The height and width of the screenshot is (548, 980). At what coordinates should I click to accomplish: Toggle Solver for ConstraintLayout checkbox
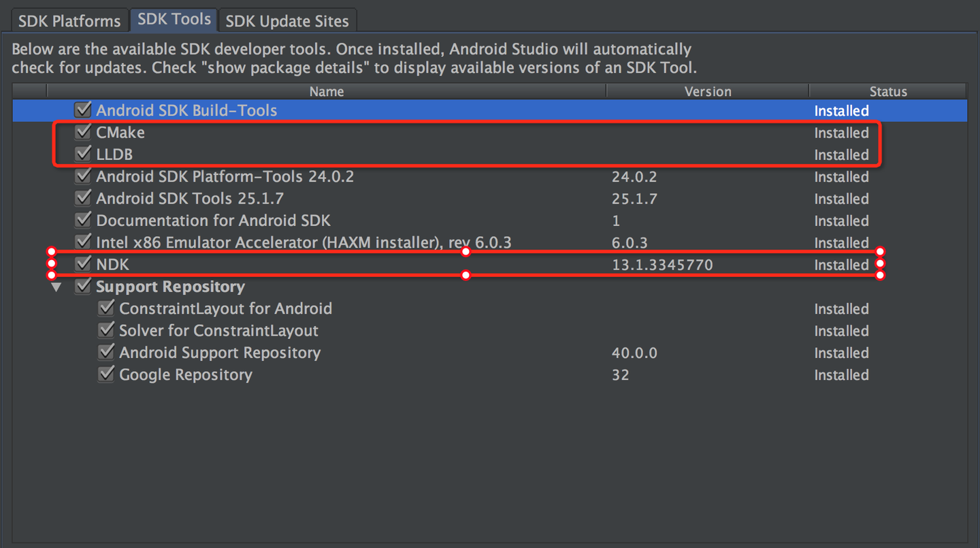[x=106, y=330]
